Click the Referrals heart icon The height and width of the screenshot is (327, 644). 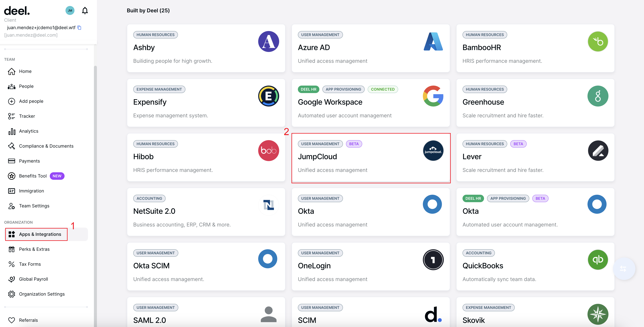click(x=11, y=320)
